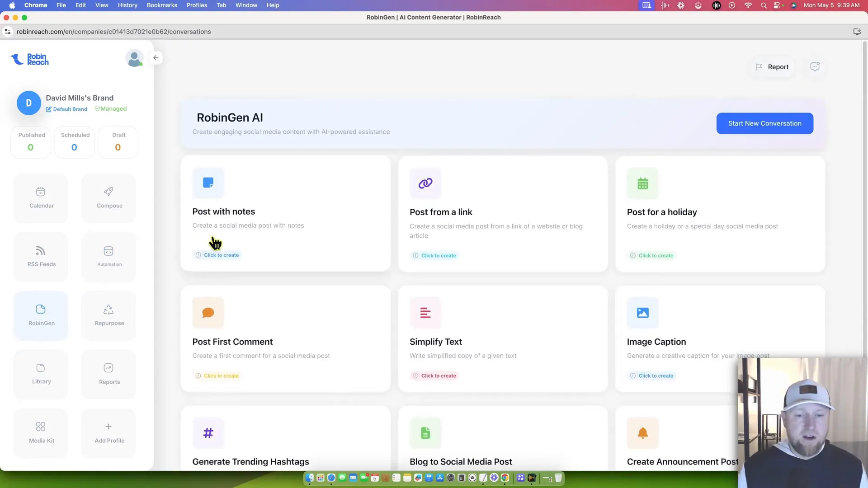
Task: Click Start New Conversation button
Action: (x=764, y=123)
